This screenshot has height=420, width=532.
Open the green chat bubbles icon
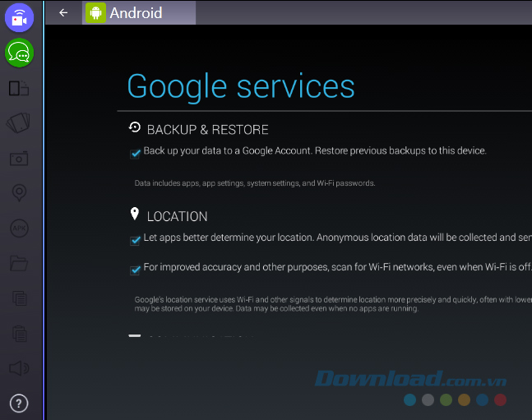[20, 53]
